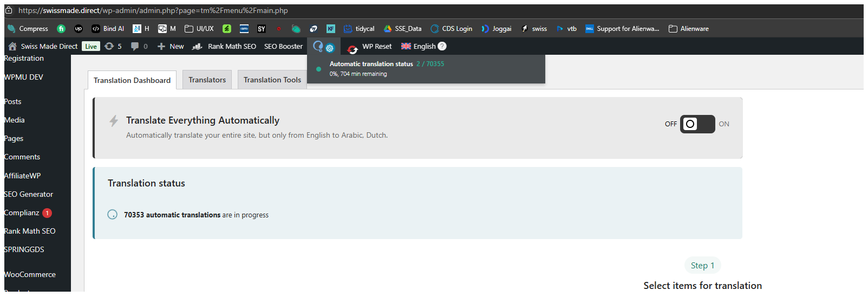
Task: Open the SY bookmark icon
Action: coord(262,29)
